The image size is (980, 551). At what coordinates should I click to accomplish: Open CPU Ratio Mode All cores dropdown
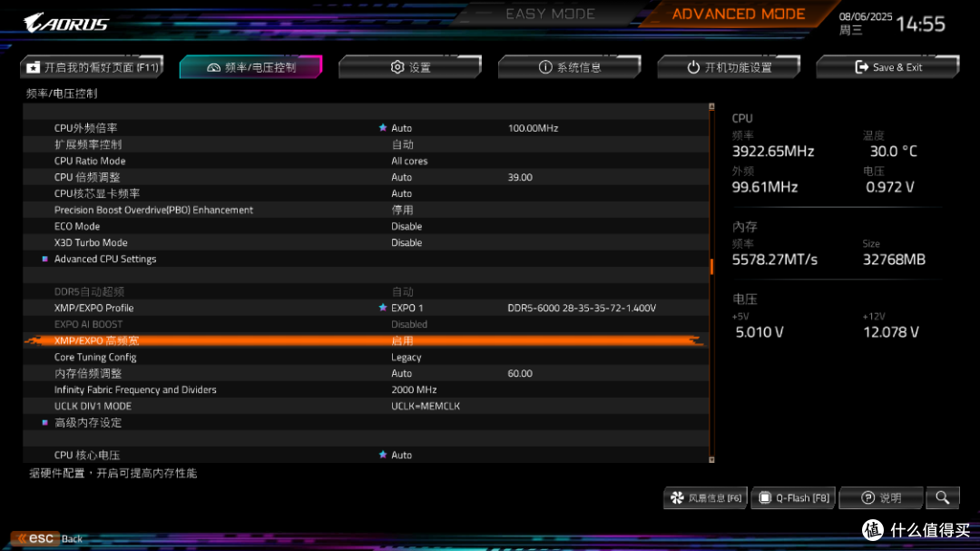click(409, 161)
